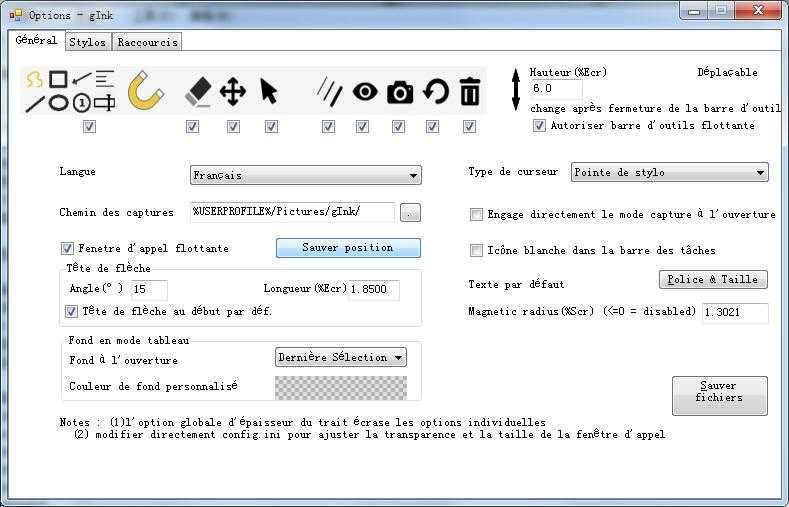This screenshot has width=789, height=507.
Task: Click the eye visibility icon
Action: click(365, 92)
